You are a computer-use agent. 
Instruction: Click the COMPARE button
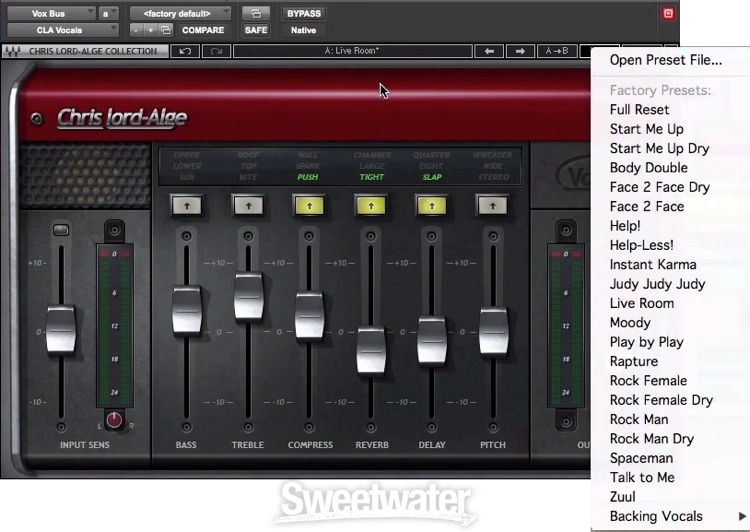click(x=203, y=30)
